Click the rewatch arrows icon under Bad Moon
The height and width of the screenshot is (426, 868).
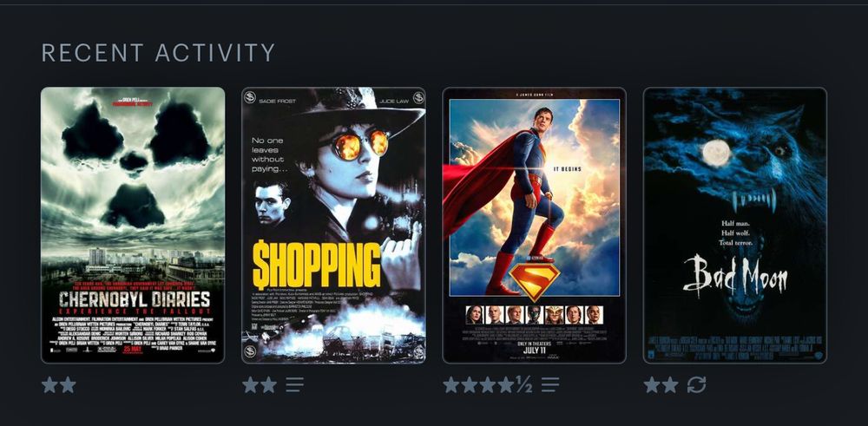point(696,384)
